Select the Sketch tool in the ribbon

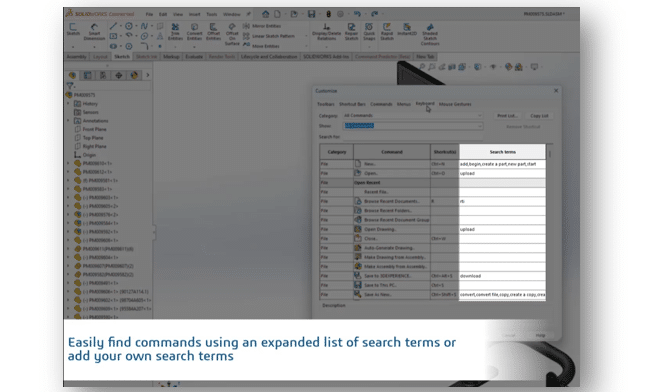click(73, 30)
